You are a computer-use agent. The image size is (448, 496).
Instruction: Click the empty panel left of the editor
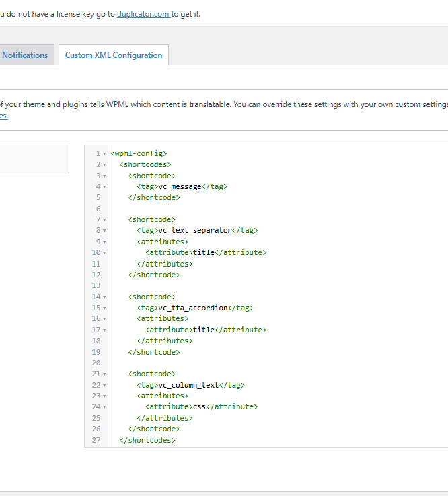pyautogui.click(x=34, y=160)
